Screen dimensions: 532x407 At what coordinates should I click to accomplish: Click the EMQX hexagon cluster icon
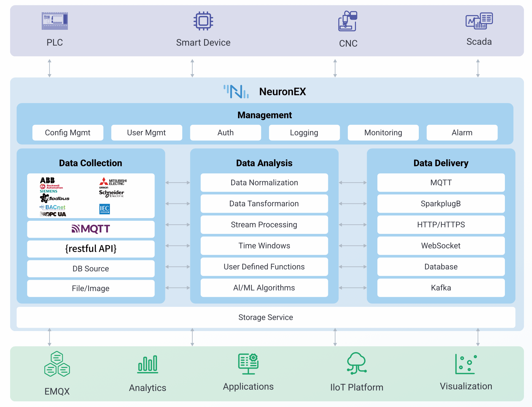point(57,364)
